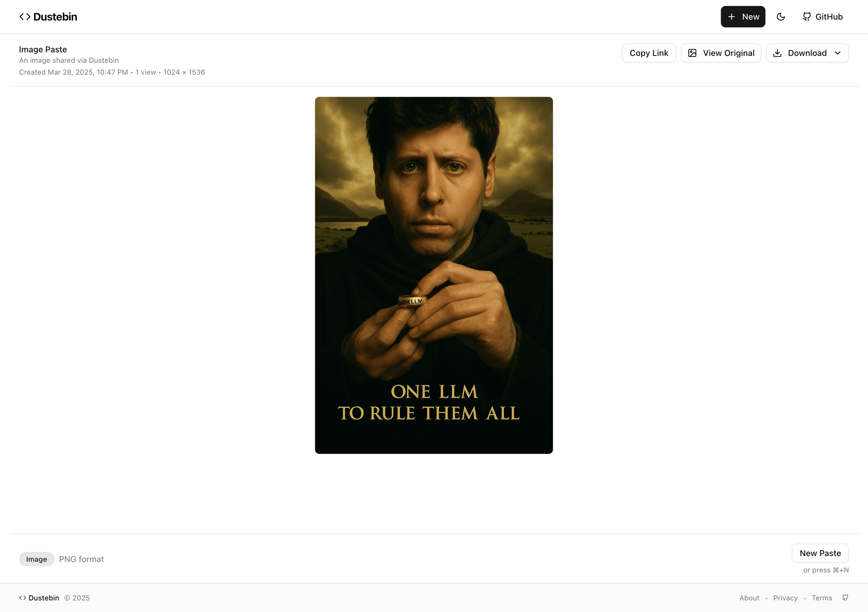
Task: Click the New Paste button
Action: click(x=820, y=553)
